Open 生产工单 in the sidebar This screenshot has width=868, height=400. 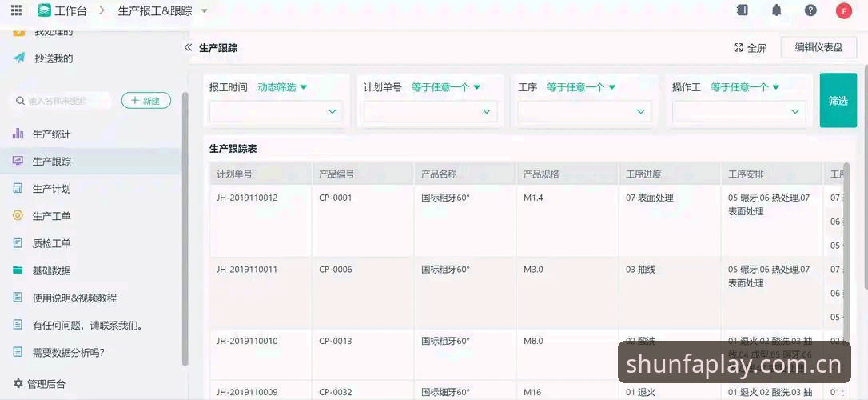point(51,216)
